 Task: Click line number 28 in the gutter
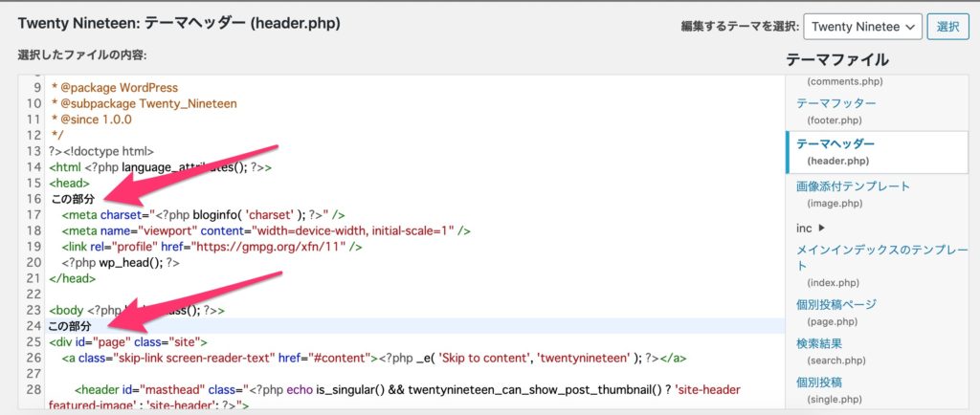click(33, 390)
